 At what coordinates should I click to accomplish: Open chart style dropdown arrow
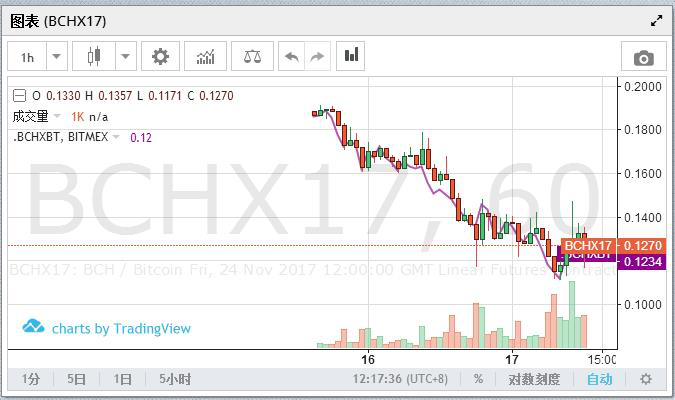point(125,56)
